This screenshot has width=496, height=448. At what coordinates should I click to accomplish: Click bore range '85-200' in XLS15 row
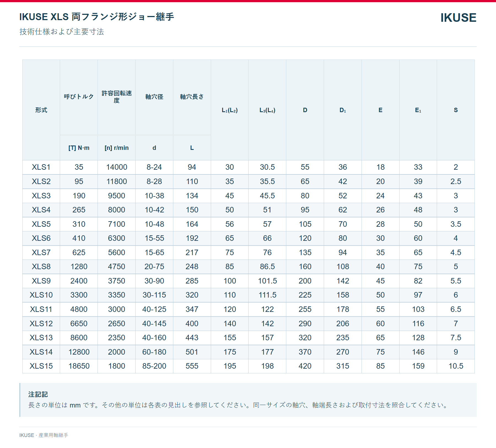pyautogui.click(x=154, y=366)
